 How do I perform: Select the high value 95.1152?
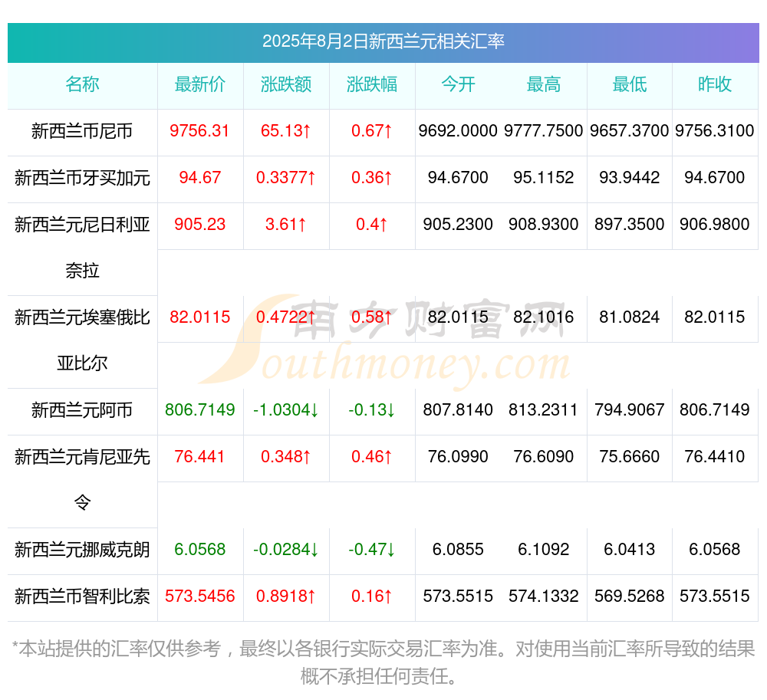(544, 177)
